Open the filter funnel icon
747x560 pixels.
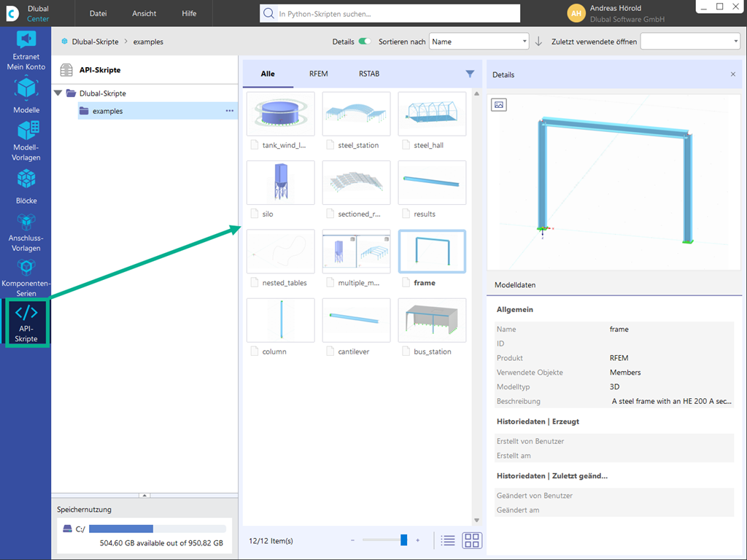point(470,74)
